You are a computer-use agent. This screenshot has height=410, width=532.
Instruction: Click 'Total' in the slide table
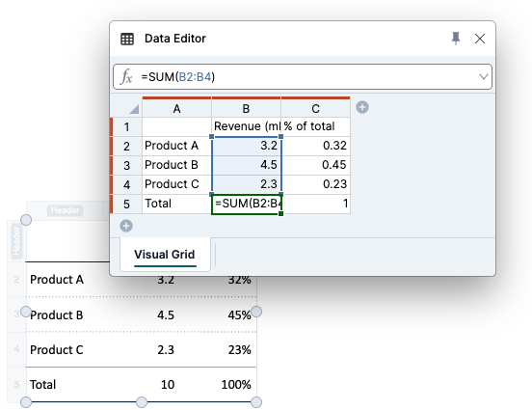(42, 385)
